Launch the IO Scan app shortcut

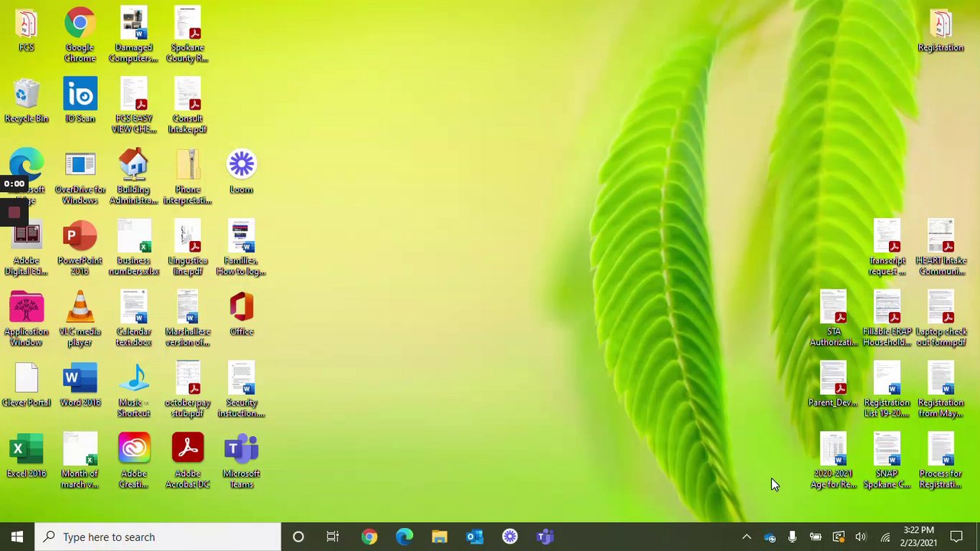click(x=80, y=101)
